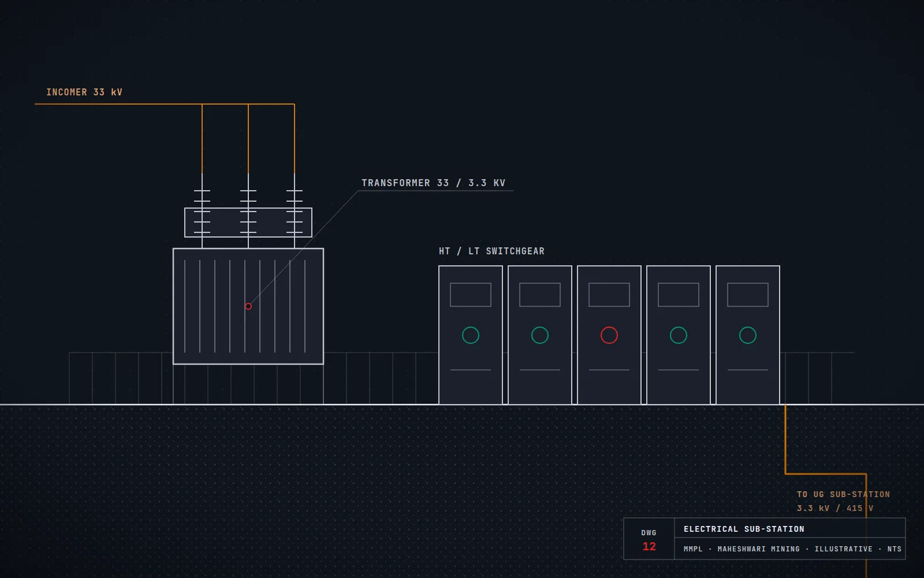
Task: Click the HT / LT SWITCHGEAR label
Action: 491,251
